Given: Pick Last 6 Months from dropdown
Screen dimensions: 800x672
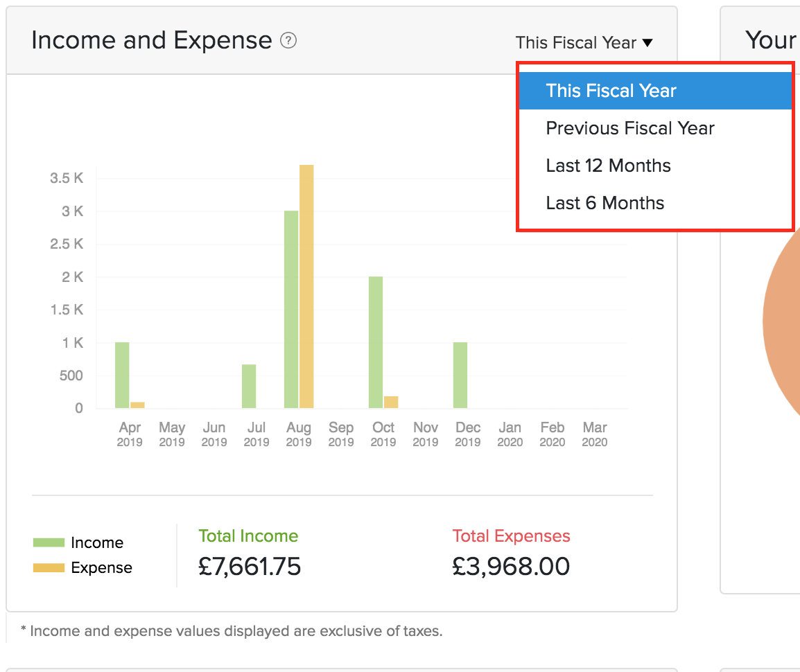Looking at the screenshot, I should point(605,203).
